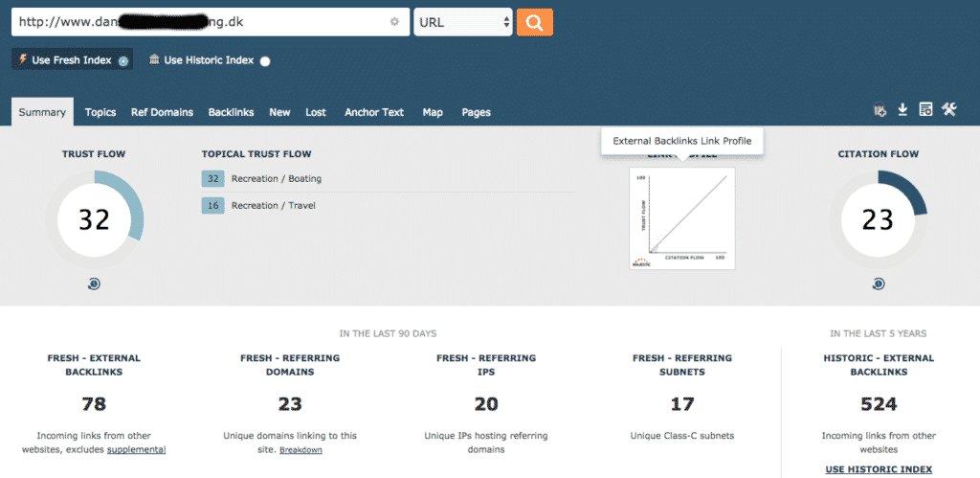Screen dimensions: 980x478
Task: Click the 'FRESH - REFERRING IPS' heading
Action: [x=486, y=365]
